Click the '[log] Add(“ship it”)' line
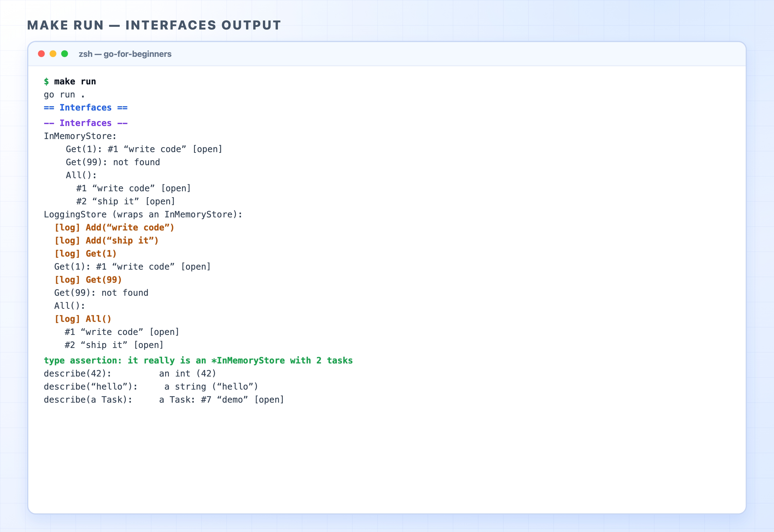This screenshot has height=532, width=774. (x=106, y=240)
